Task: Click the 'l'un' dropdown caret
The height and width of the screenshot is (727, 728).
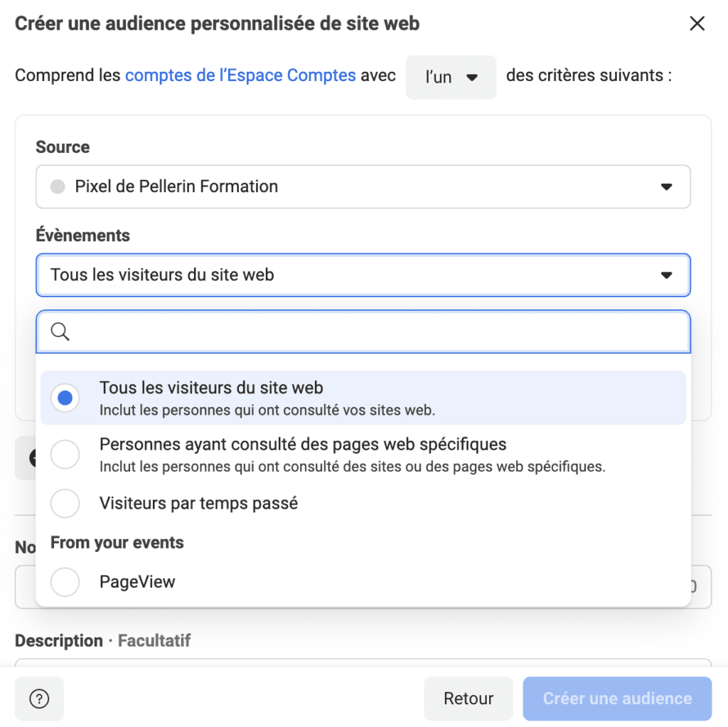Action: tap(472, 78)
